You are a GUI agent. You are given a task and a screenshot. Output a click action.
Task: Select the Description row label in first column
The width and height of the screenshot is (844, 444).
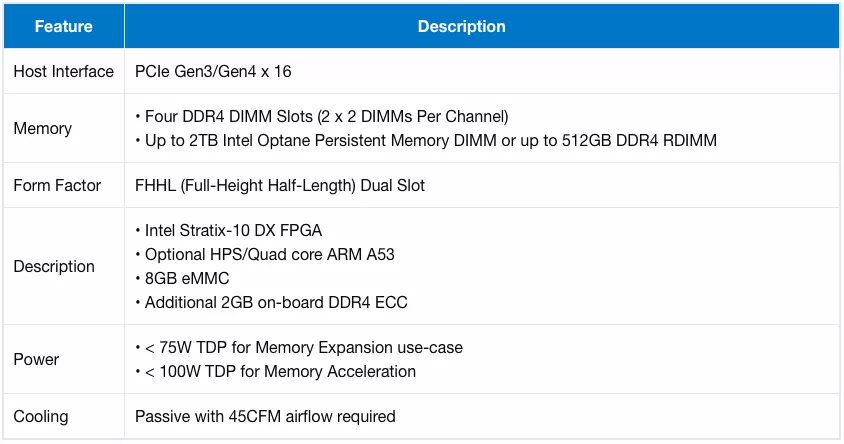tap(54, 266)
